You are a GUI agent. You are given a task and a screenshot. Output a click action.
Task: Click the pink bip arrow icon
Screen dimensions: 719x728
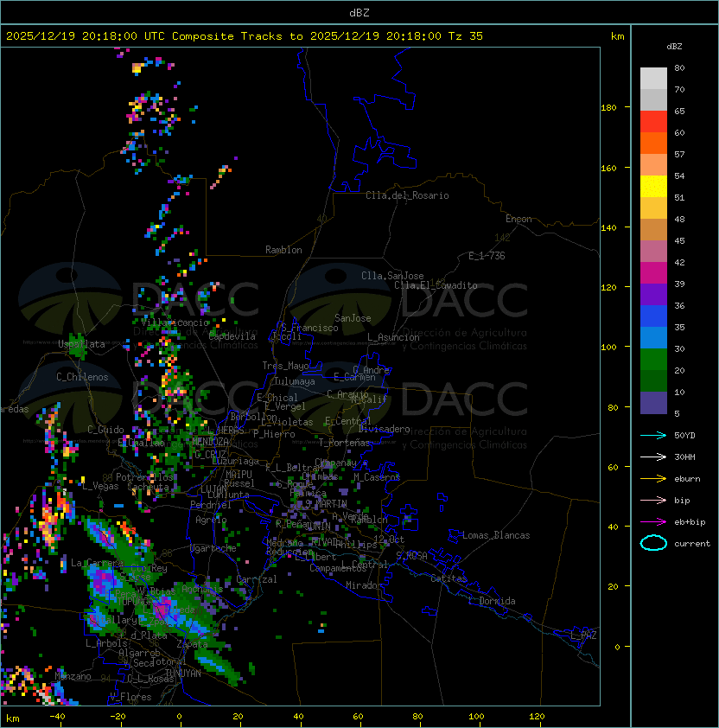[x=653, y=500]
